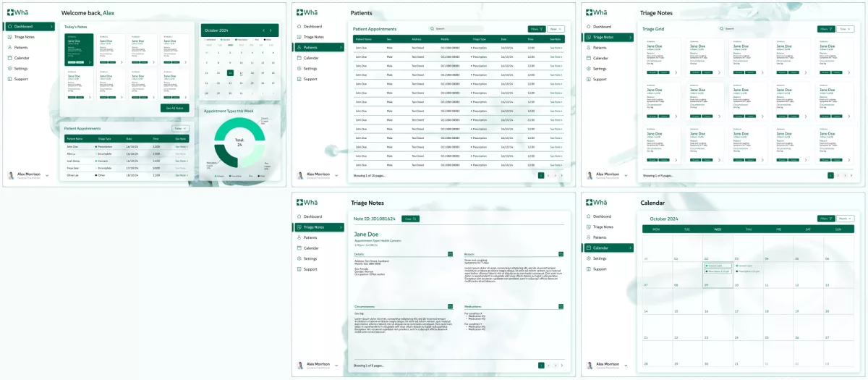Toggle Filters on the Calendar screen
This screenshot has width=868, height=380.
(x=825, y=218)
